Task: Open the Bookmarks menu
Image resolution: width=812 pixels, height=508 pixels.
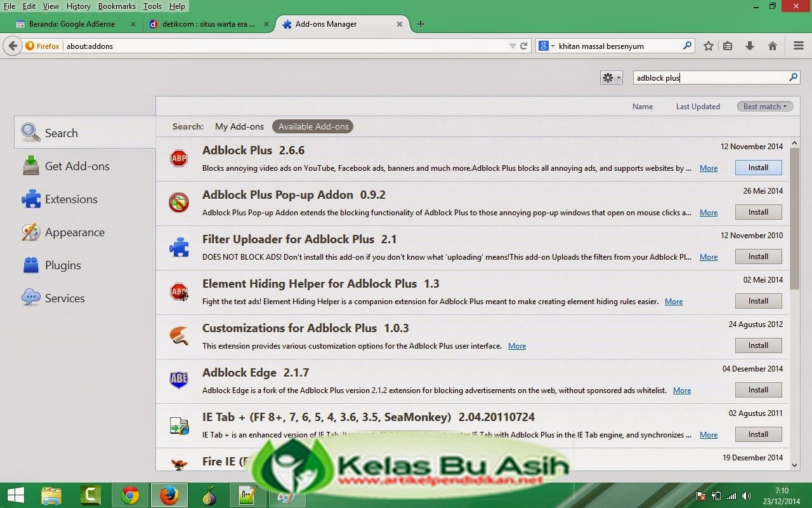Action: 117,6
